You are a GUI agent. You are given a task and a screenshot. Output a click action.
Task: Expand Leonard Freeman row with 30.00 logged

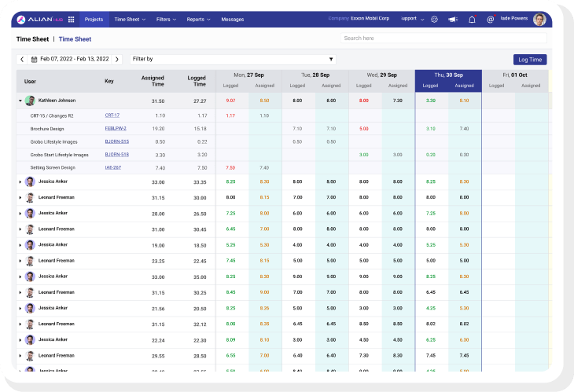[20, 197]
